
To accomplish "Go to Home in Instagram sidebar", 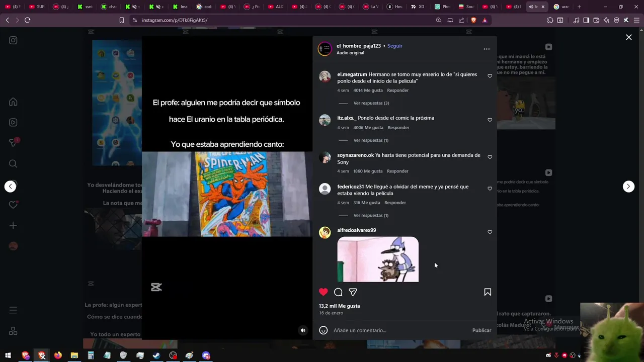I will click(13, 102).
